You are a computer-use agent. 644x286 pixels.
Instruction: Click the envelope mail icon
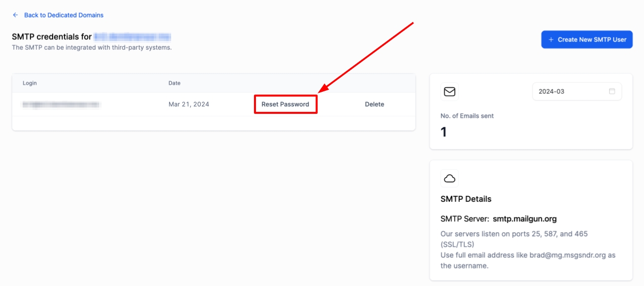point(449,92)
